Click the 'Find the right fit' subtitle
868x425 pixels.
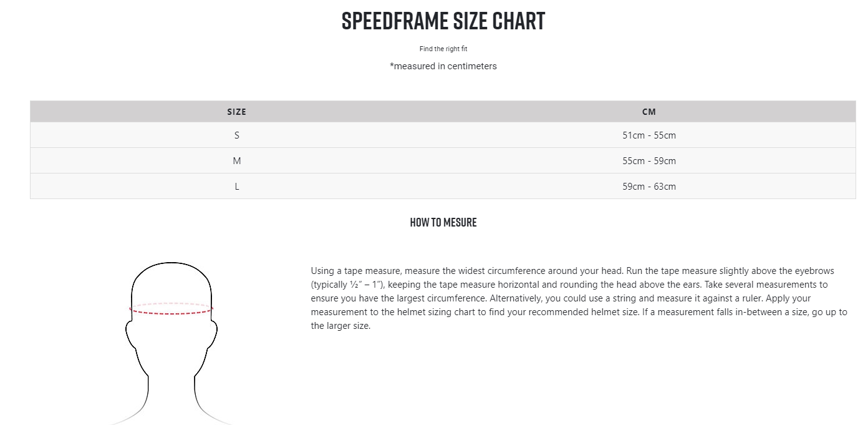pos(443,49)
